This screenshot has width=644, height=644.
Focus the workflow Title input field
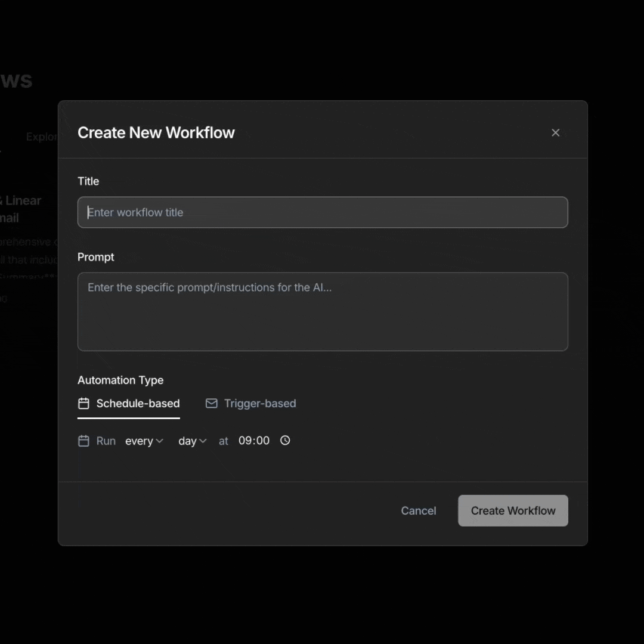coord(322,212)
